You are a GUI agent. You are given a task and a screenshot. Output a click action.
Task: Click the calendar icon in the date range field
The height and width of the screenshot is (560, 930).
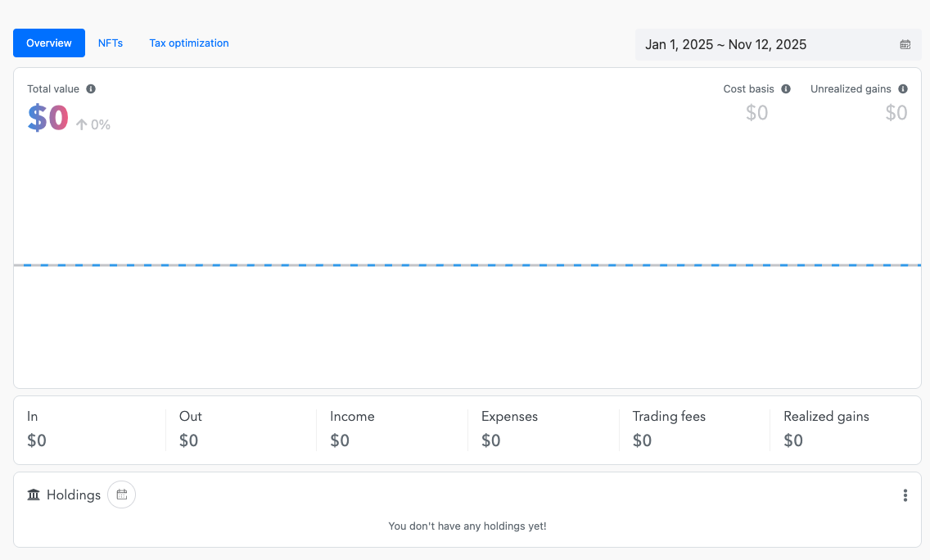pos(905,44)
